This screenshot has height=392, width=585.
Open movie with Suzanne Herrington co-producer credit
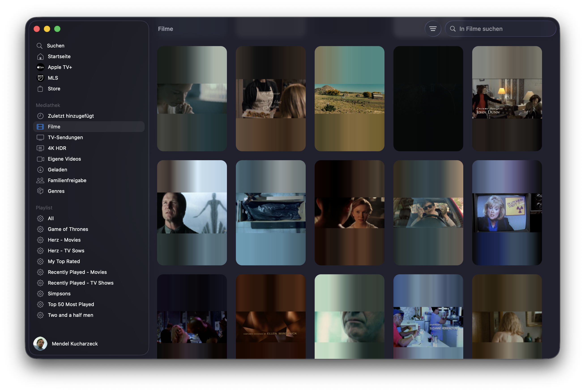428,317
